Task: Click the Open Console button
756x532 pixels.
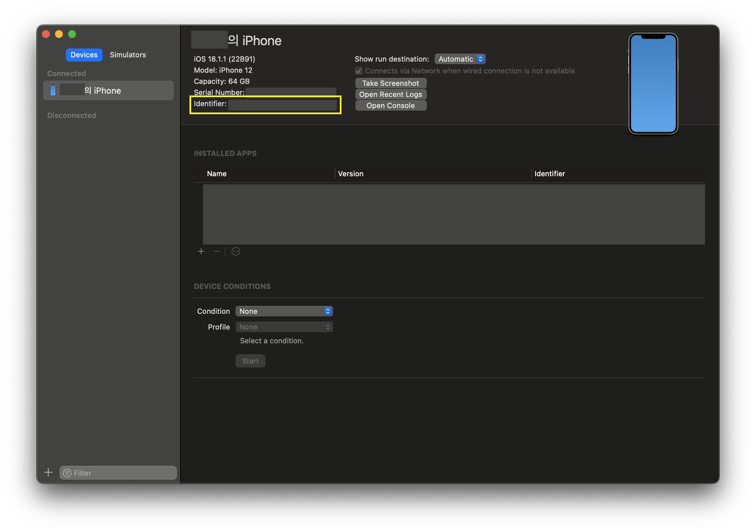Action: click(390, 106)
